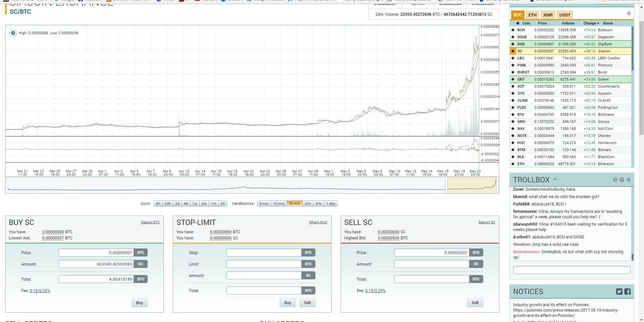Toggle the favorite star for ETH

513,164
